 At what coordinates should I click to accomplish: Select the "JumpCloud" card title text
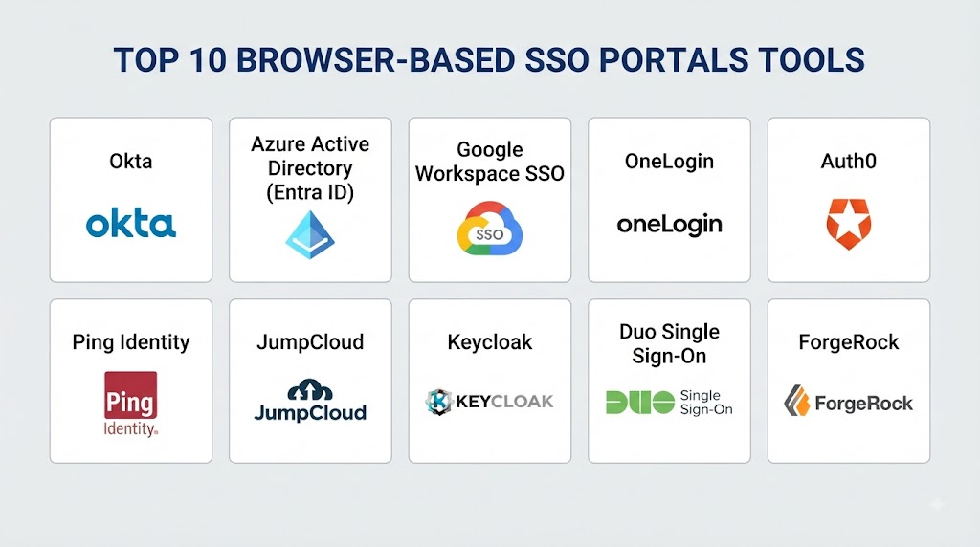pyautogui.click(x=310, y=342)
